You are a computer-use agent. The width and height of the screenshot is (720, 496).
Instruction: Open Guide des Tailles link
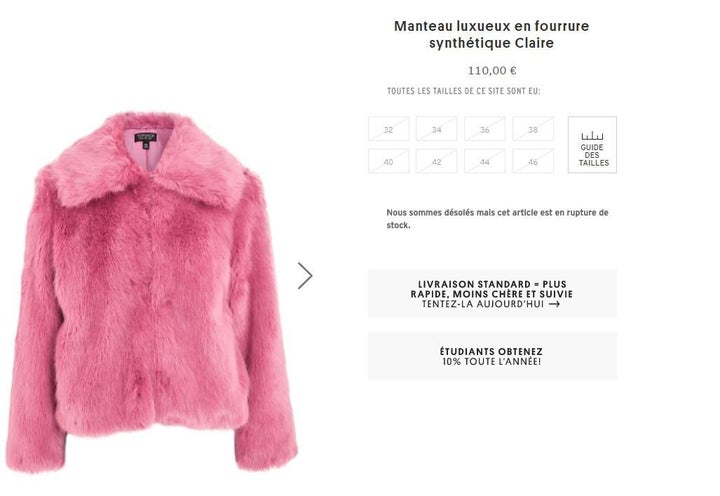592,145
